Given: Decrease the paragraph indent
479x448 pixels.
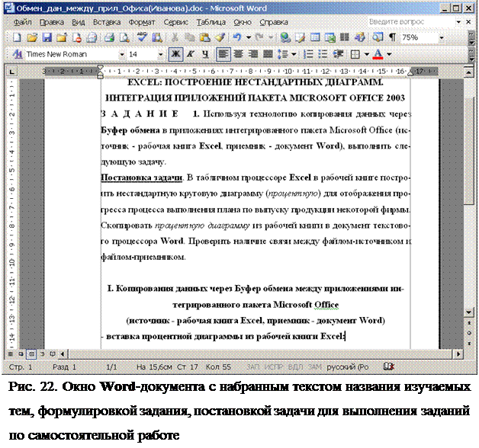Looking at the screenshot, I should (338, 54).
